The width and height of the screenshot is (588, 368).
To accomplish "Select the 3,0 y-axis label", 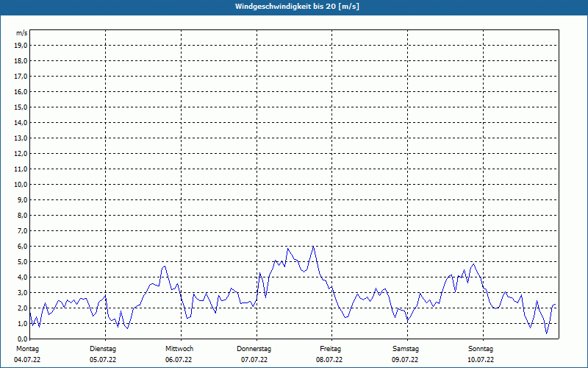I will point(23,292).
